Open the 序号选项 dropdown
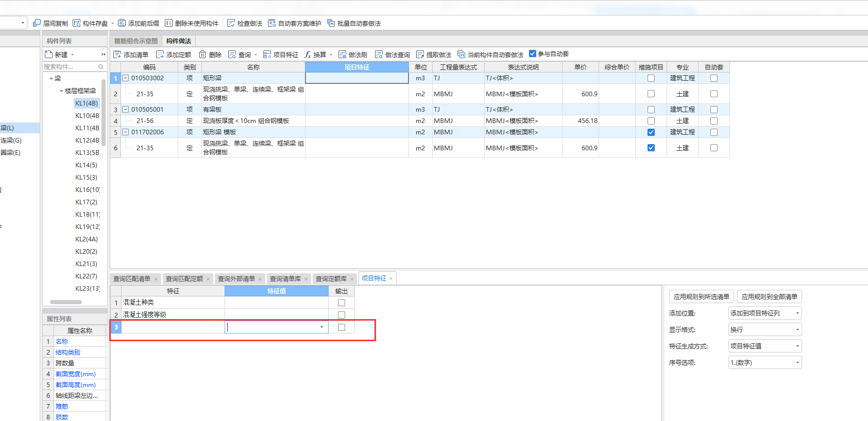This screenshot has width=868, height=421. click(x=765, y=362)
